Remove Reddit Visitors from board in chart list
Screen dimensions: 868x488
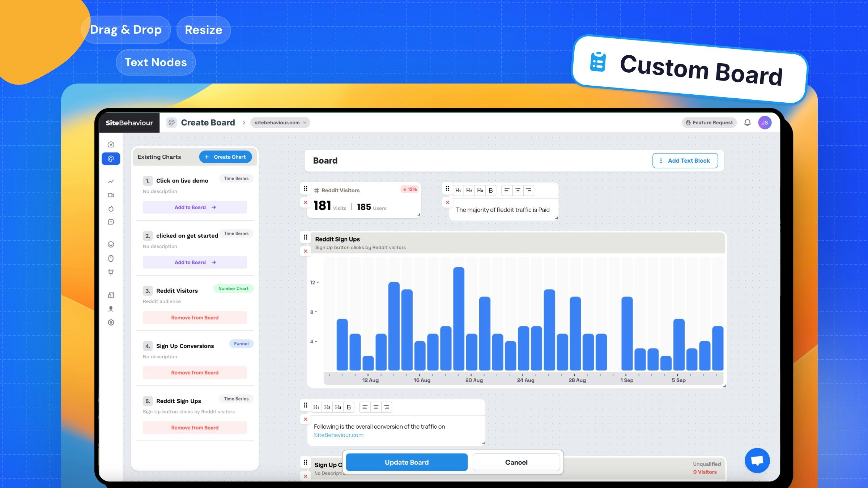click(195, 317)
